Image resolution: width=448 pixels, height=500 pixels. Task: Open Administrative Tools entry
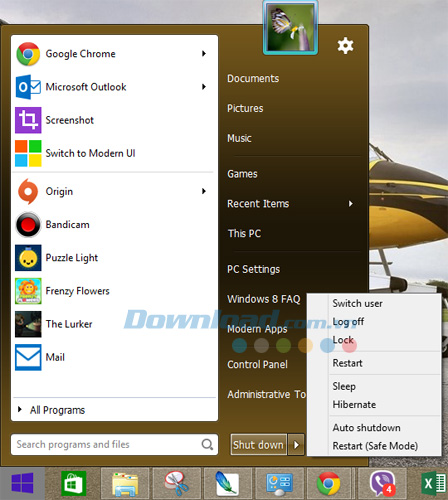coord(266,394)
